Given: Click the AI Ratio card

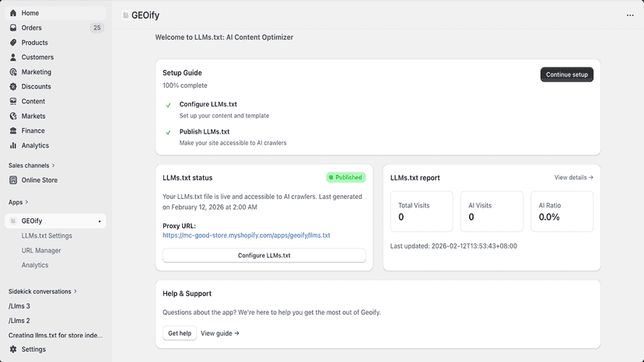Looking at the screenshot, I should click(562, 211).
